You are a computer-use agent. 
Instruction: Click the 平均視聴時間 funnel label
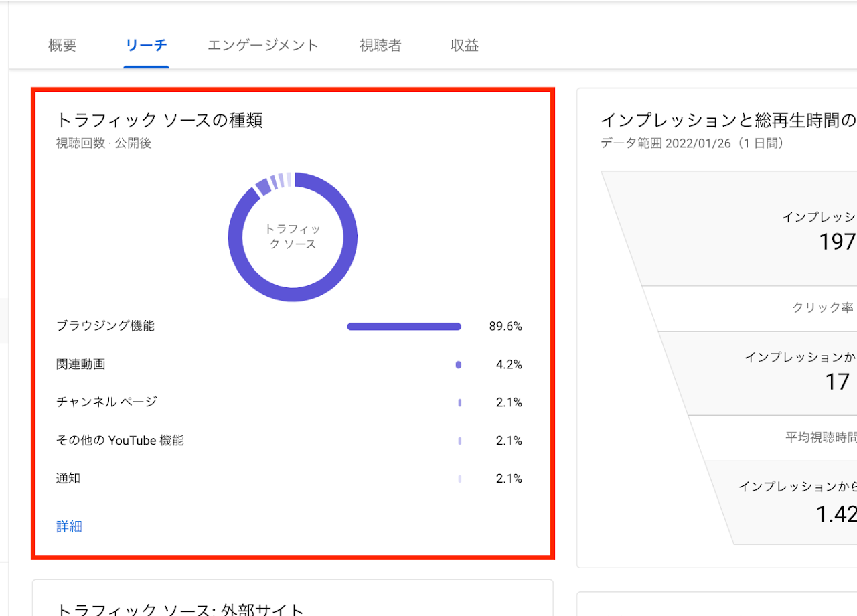tap(821, 437)
